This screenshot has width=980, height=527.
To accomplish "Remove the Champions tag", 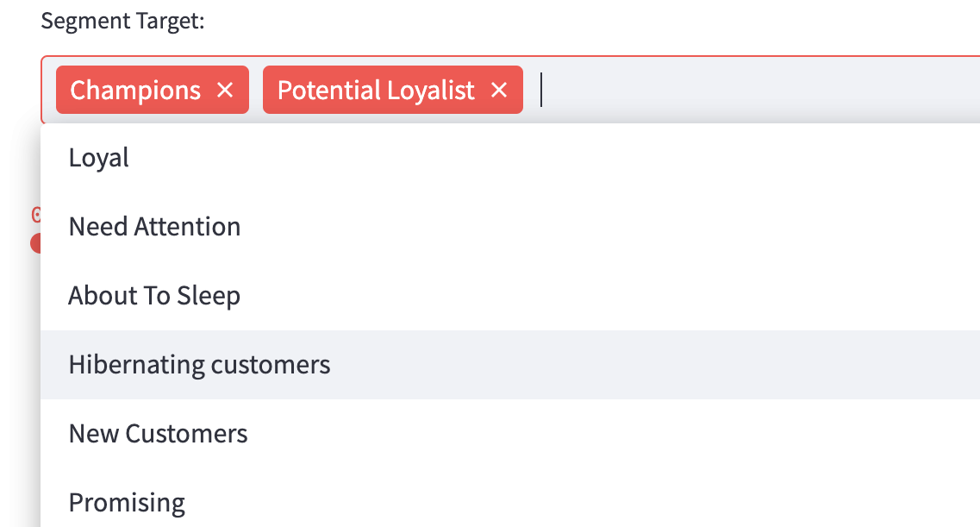I will 225,90.
